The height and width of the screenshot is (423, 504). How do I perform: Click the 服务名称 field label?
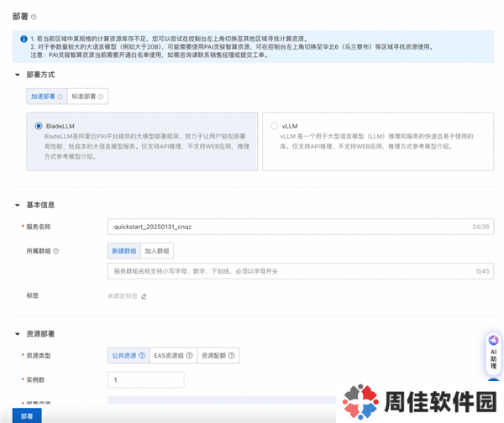[39, 227]
